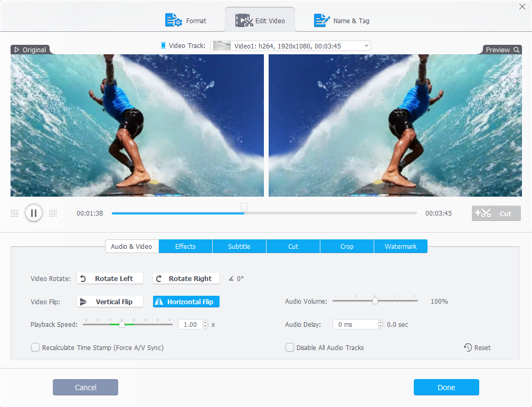Enable Recalculate Time Stamp checkbox
The height and width of the screenshot is (407, 532).
35,348
